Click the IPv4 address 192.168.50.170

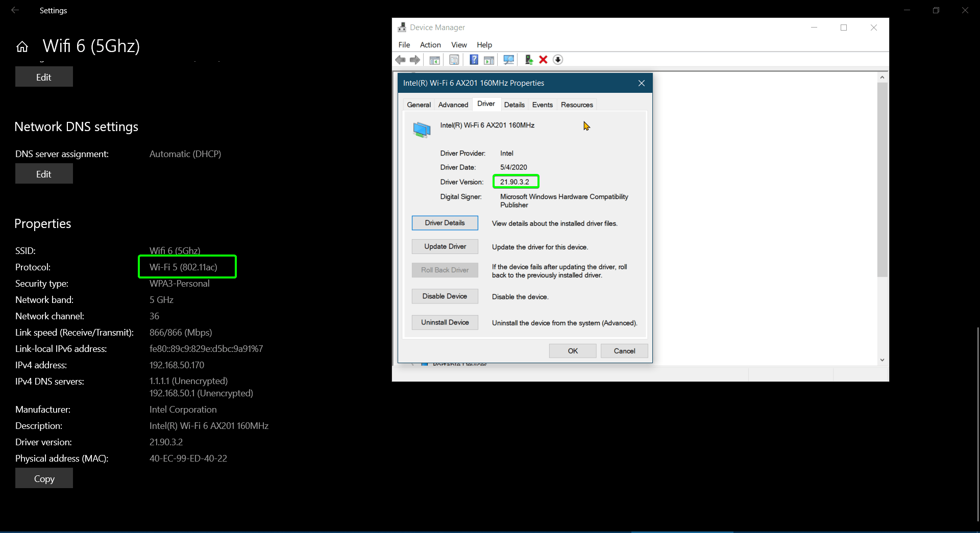[177, 365]
